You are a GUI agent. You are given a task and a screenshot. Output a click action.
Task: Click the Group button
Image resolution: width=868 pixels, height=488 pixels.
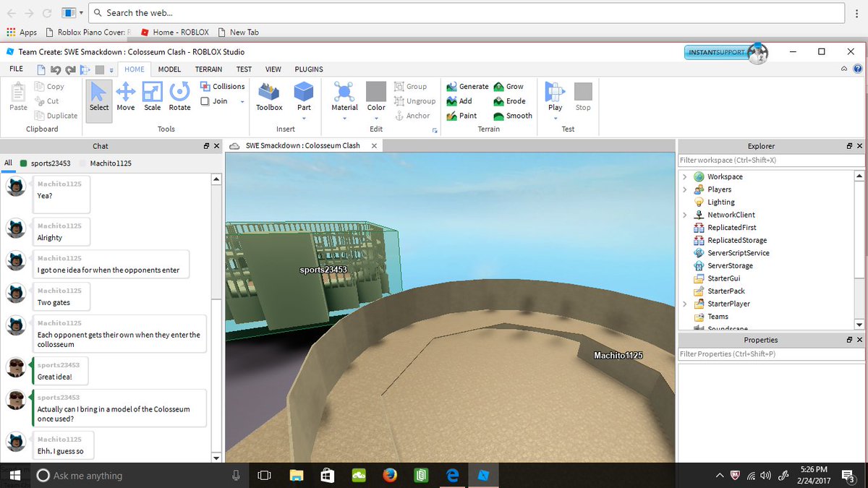tap(410, 86)
